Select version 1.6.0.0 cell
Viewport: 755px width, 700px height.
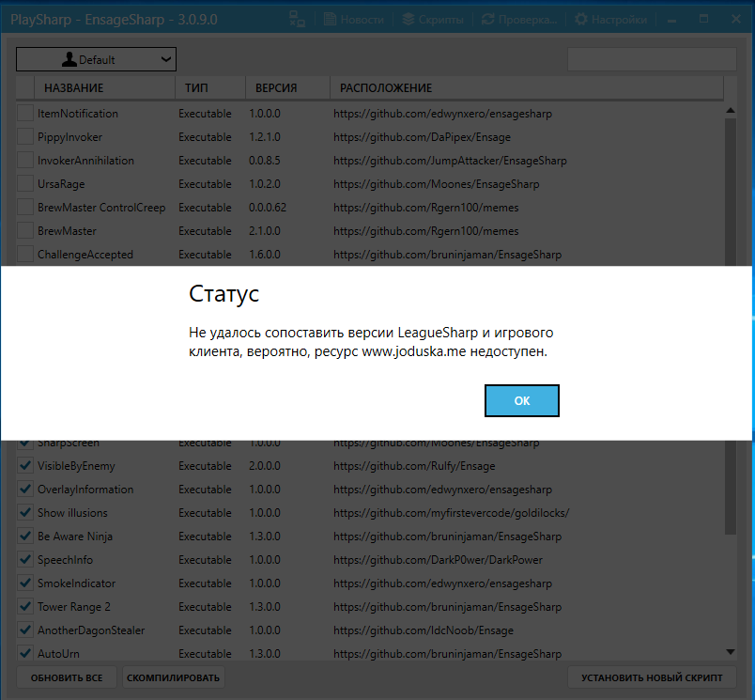click(265, 255)
